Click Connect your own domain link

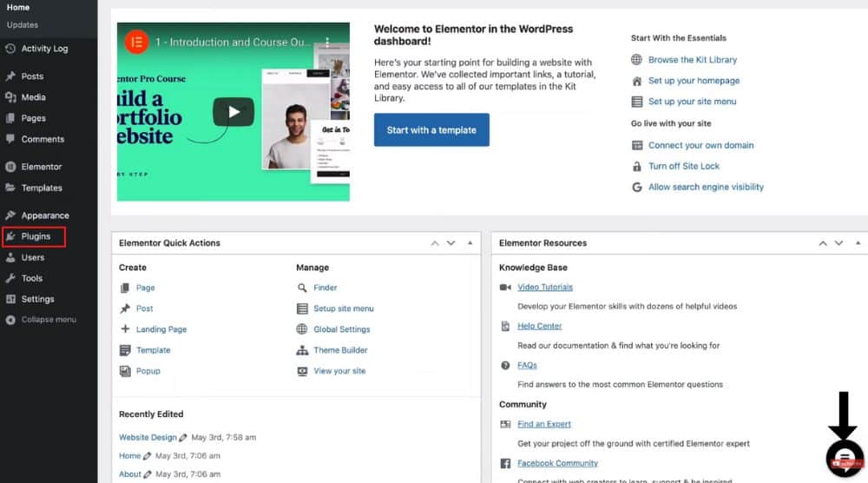700,145
